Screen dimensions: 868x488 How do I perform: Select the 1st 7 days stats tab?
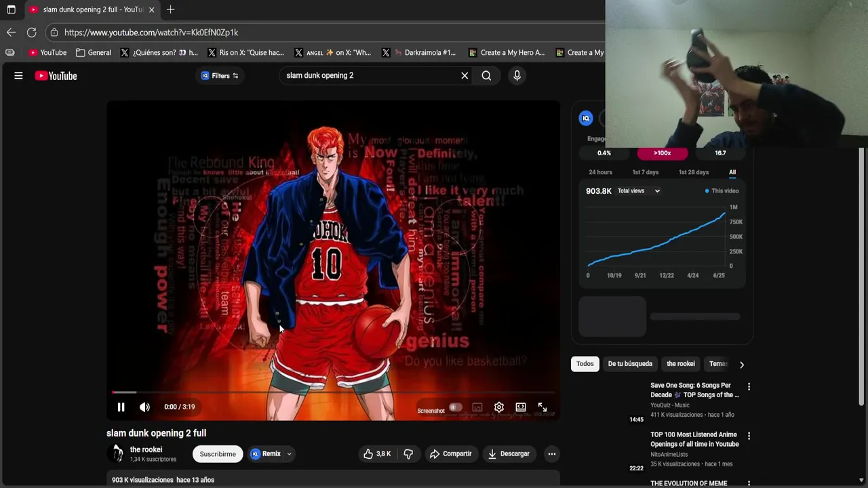645,172
